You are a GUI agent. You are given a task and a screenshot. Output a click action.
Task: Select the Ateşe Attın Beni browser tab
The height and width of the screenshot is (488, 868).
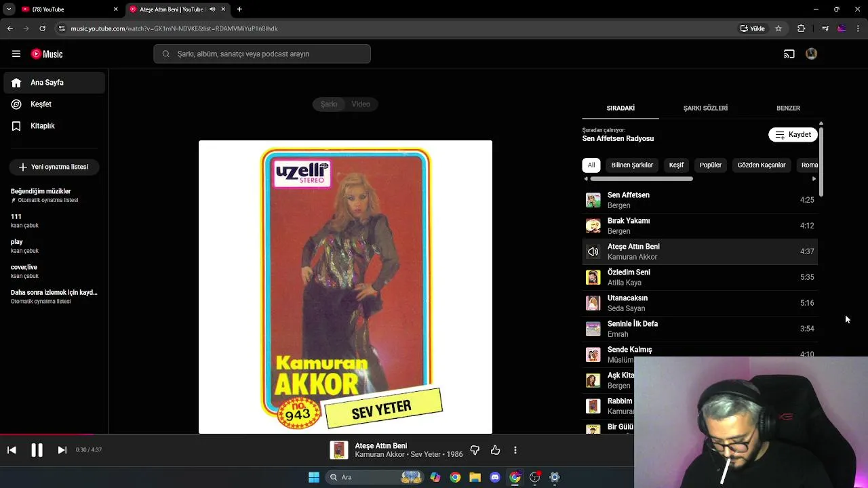coord(178,9)
